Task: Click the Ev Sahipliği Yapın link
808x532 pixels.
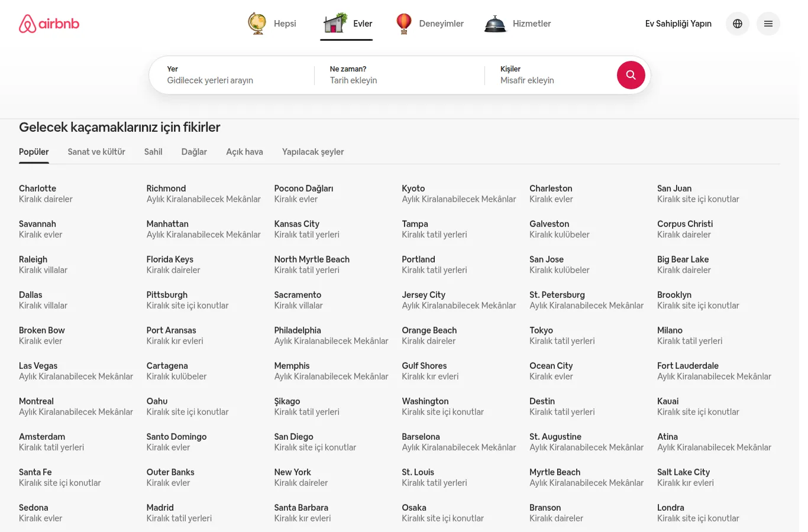Action: click(x=678, y=24)
